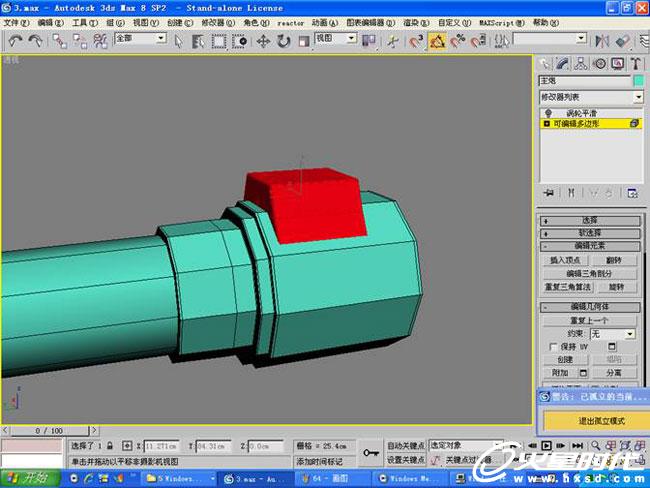Open the 工具 menu
The width and height of the screenshot is (650, 488).
85,22
